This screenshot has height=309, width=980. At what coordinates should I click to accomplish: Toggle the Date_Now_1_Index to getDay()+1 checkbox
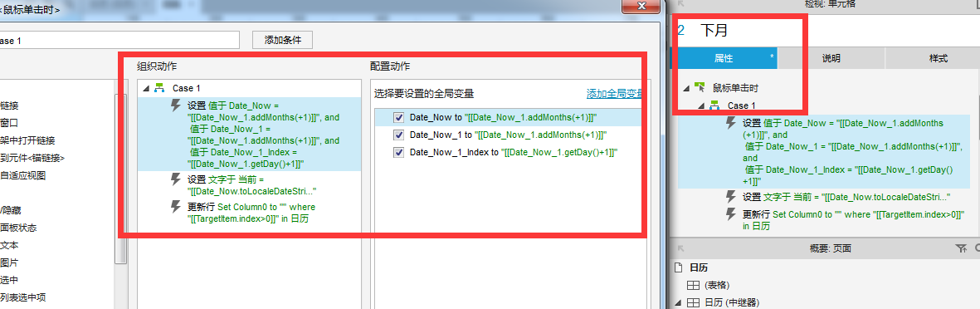(x=399, y=152)
